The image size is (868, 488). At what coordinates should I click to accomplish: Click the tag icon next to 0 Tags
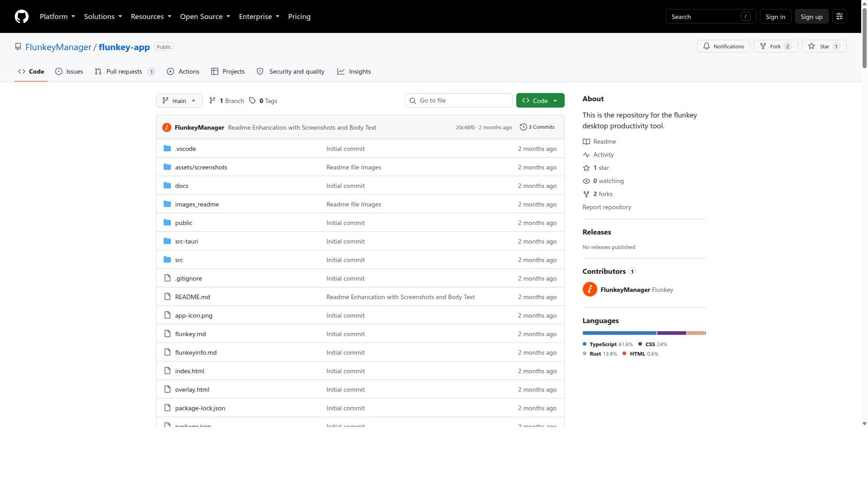click(x=253, y=101)
